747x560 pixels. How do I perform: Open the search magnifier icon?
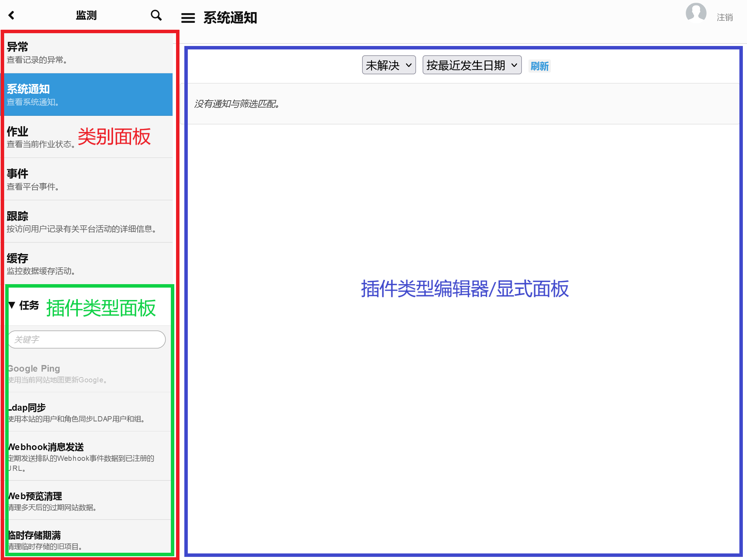tap(156, 15)
